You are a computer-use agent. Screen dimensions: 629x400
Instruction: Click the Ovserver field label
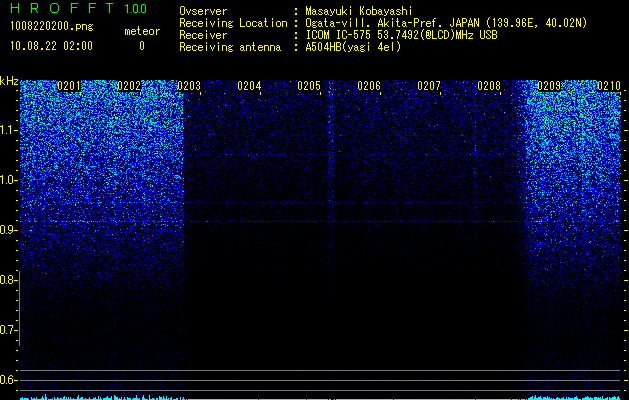point(203,11)
